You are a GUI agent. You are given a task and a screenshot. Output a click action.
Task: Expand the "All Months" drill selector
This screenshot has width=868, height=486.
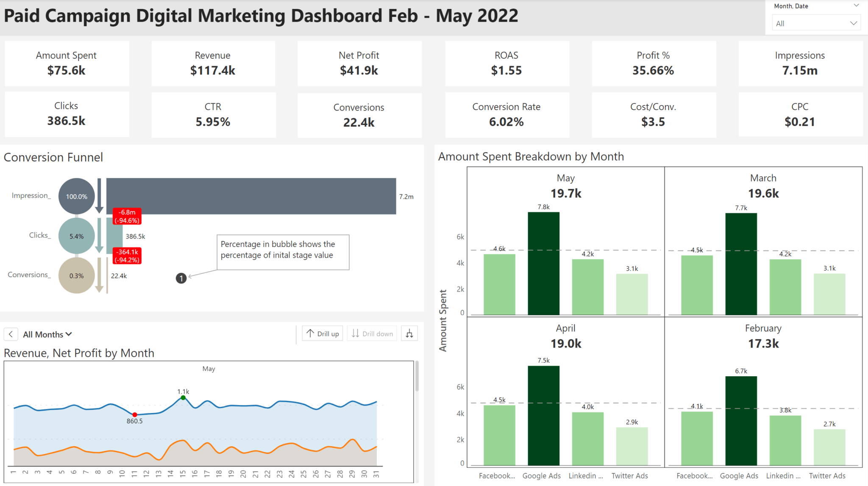pos(69,334)
